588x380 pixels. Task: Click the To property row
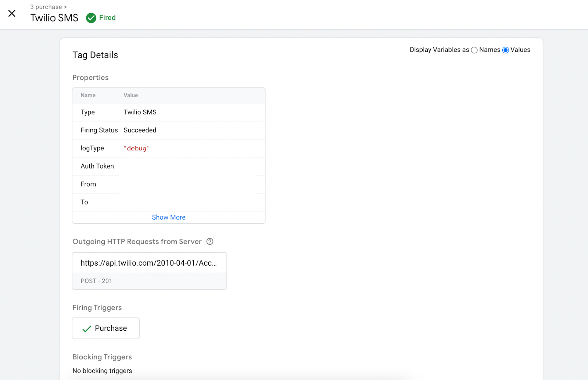[169, 202]
